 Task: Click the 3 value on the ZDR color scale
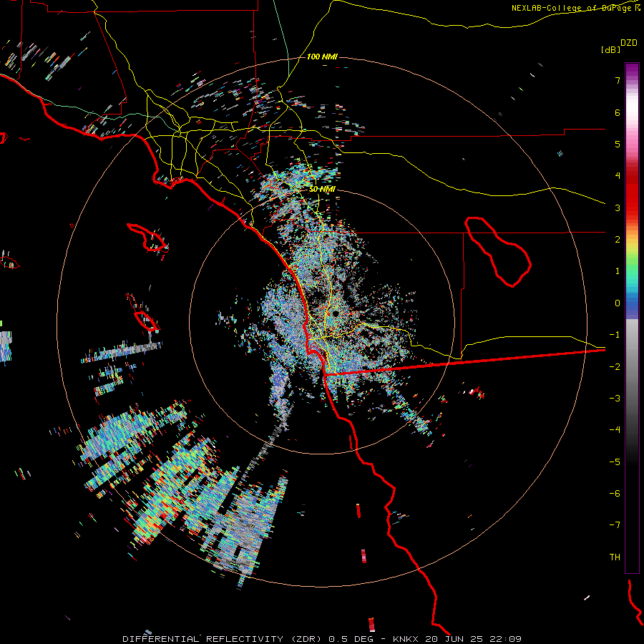coord(618,208)
